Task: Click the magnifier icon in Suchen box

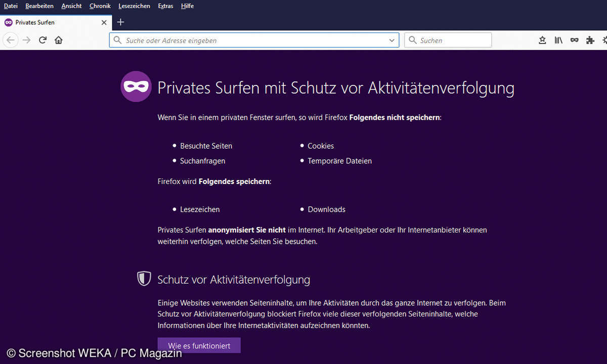Action: tap(413, 40)
